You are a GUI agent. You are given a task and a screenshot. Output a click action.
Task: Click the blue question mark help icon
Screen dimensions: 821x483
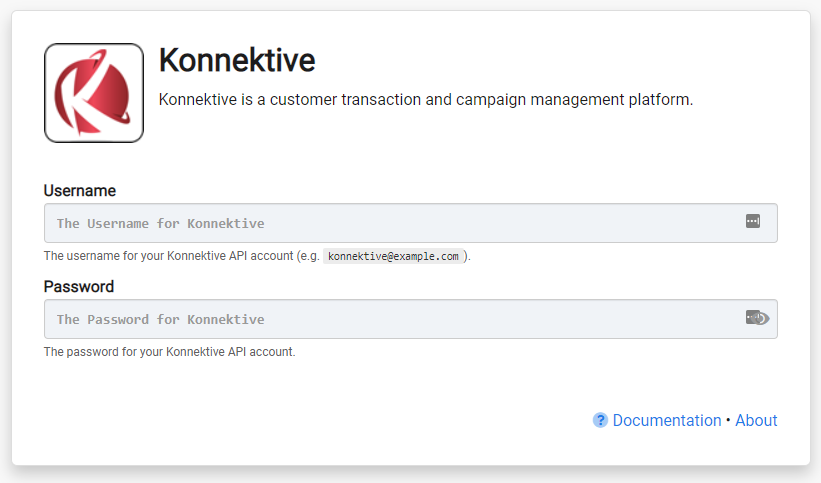[x=600, y=420]
